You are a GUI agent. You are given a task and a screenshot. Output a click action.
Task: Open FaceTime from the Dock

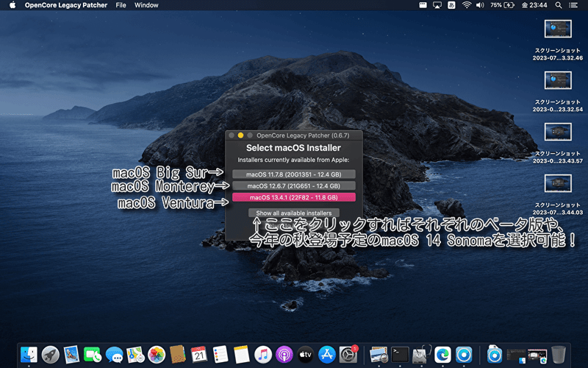93,355
